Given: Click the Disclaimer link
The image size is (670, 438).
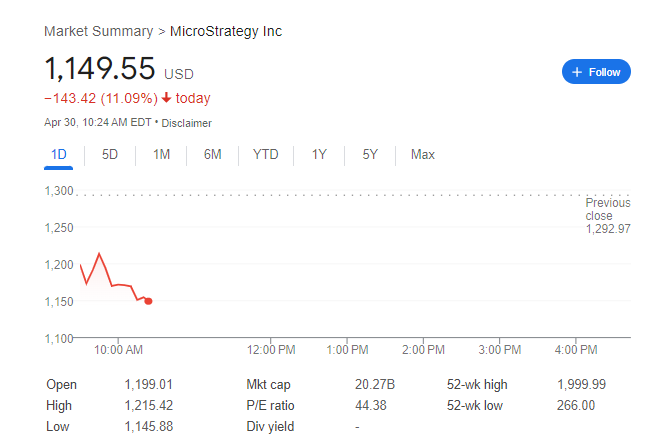Looking at the screenshot, I should click(187, 123).
